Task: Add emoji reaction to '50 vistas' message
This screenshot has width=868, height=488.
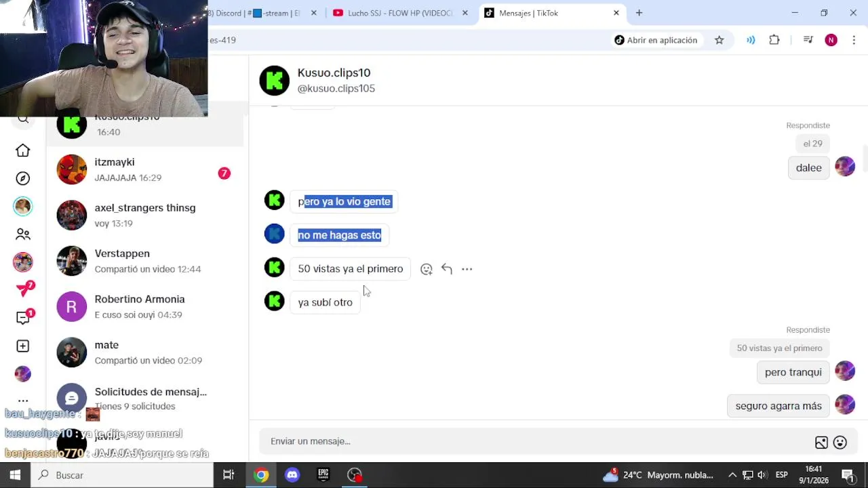Action: pos(427,269)
